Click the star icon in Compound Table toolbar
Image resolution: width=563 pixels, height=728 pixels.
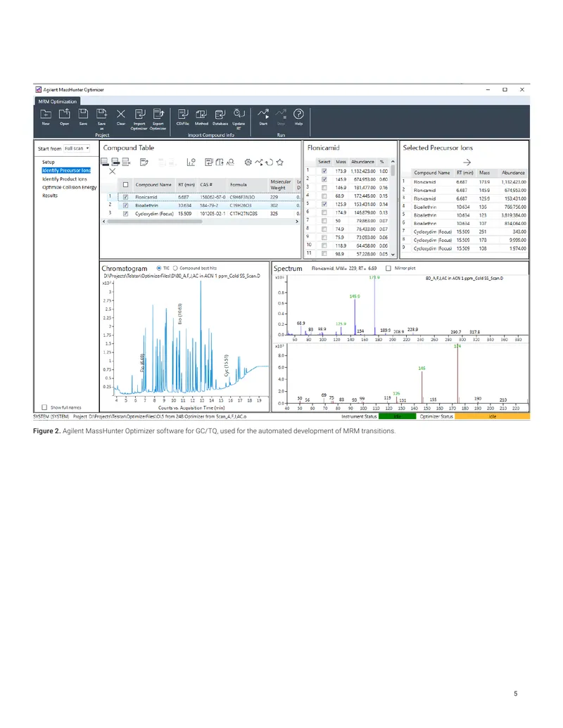coord(279,162)
